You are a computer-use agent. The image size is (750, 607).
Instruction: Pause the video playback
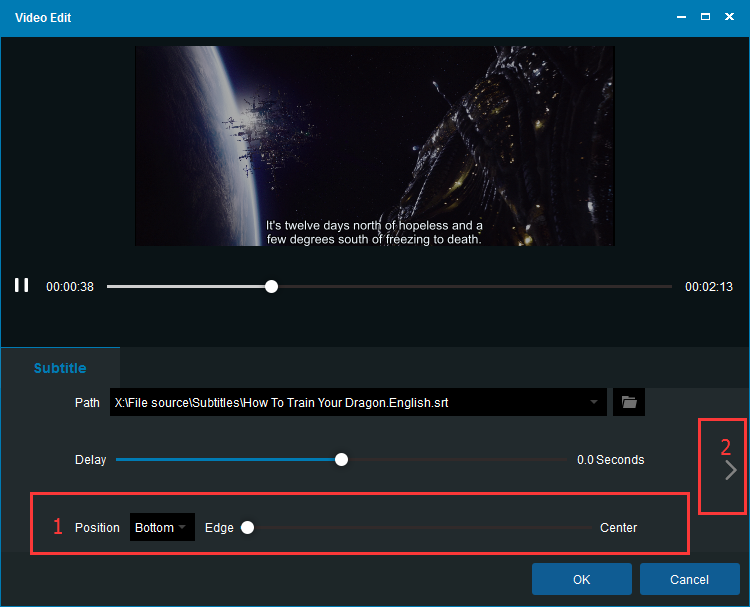pos(21,286)
